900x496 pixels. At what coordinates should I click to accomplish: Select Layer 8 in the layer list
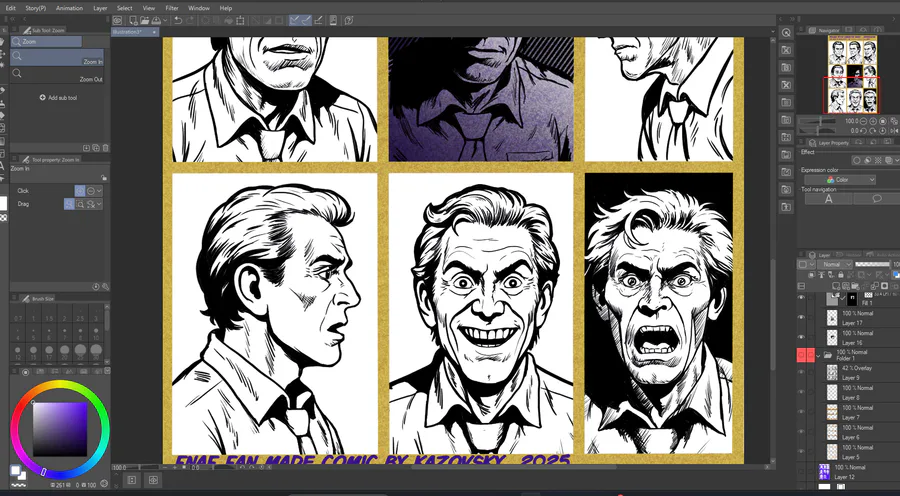tap(860, 393)
